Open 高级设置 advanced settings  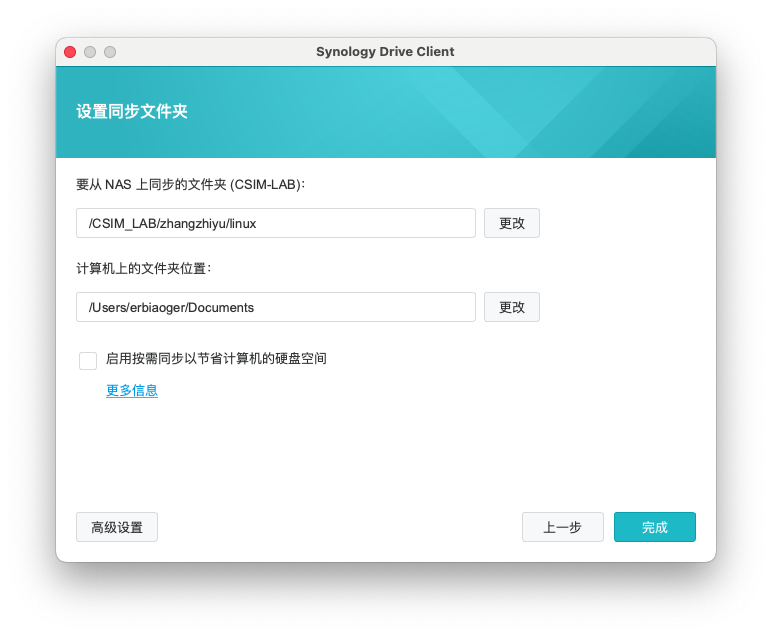pyautogui.click(x=117, y=527)
